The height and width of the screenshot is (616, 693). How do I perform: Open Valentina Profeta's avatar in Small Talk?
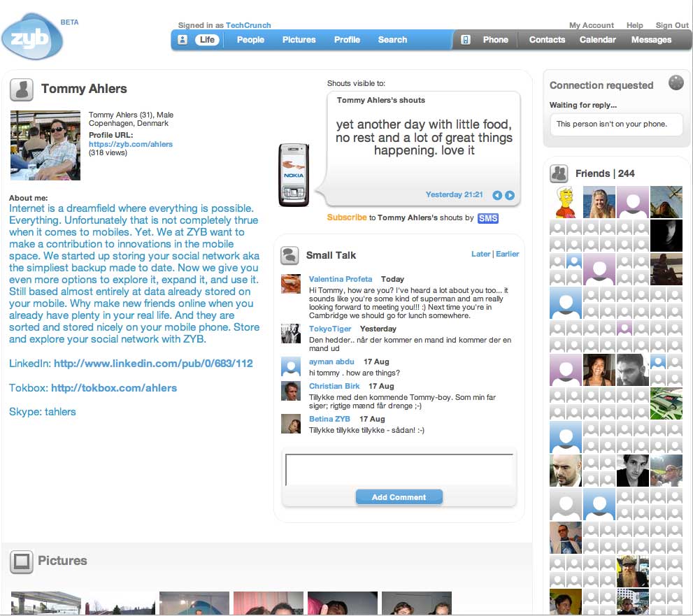click(291, 284)
